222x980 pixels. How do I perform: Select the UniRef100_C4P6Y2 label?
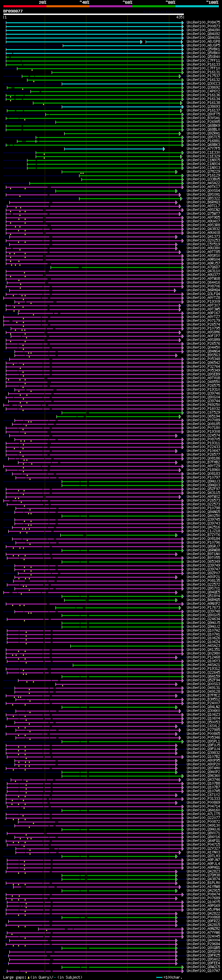pos(203,91)
